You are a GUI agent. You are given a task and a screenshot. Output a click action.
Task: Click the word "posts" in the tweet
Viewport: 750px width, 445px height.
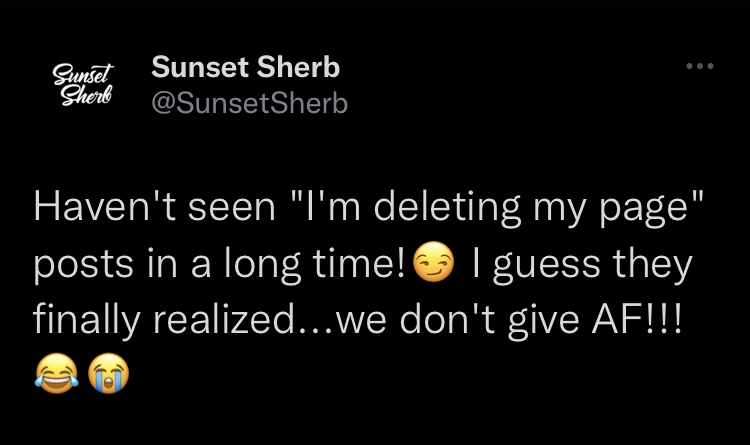tap(83, 264)
